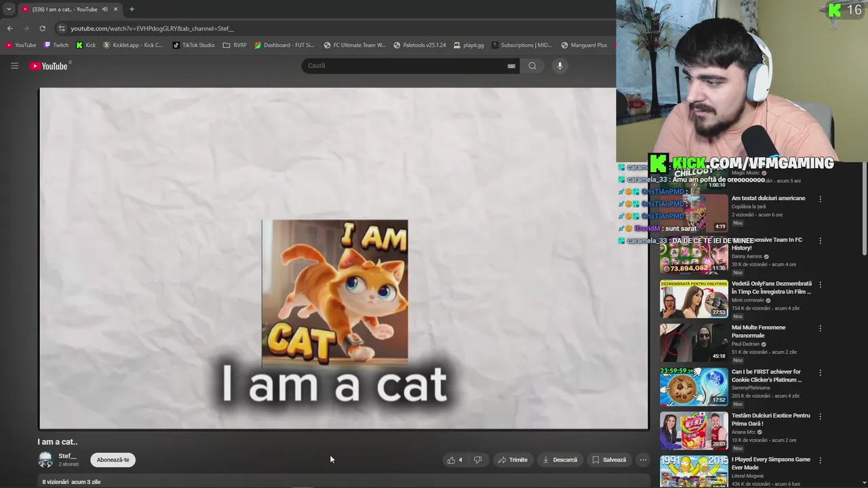Click the Salvează save button
868x488 pixels.
609,460
